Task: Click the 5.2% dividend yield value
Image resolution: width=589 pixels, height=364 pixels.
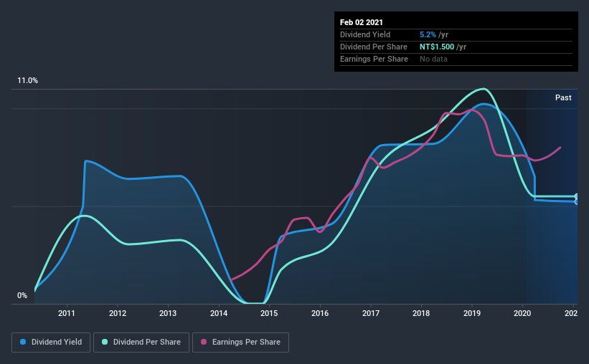Action: point(428,34)
